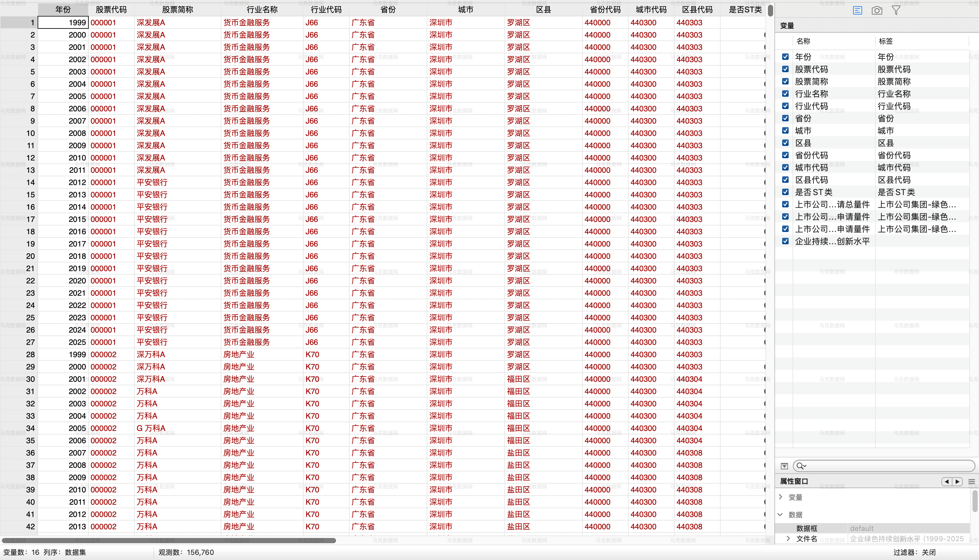This screenshot has width=979, height=560.
Task: Select the 股票简称 column header
Action: coord(177,10)
